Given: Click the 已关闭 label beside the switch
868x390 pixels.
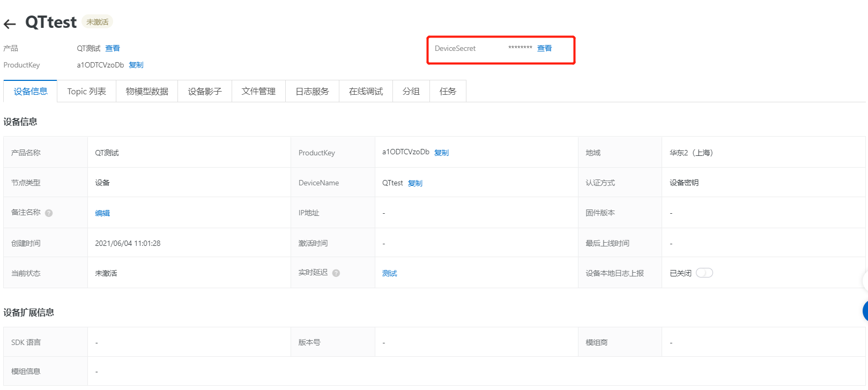Looking at the screenshot, I should point(680,273).
